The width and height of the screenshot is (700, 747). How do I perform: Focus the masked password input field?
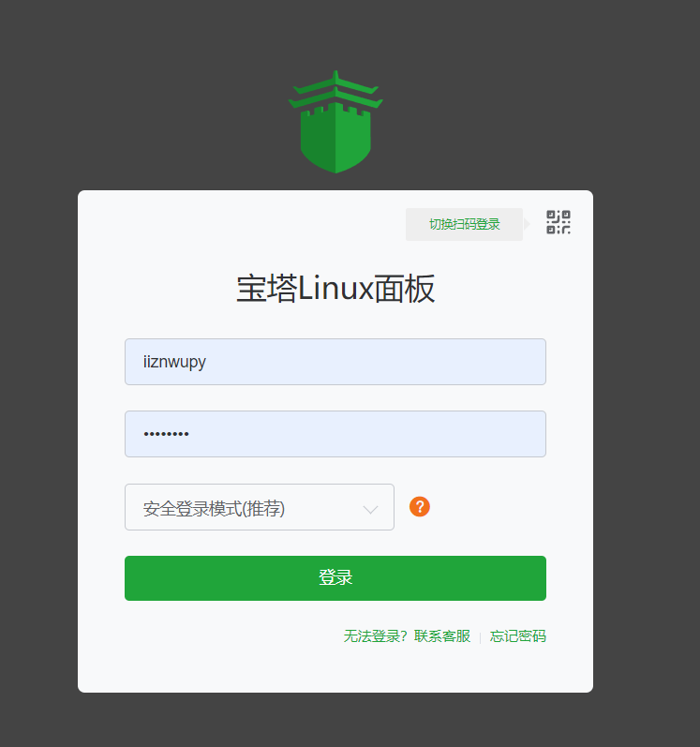coord(335,434)
